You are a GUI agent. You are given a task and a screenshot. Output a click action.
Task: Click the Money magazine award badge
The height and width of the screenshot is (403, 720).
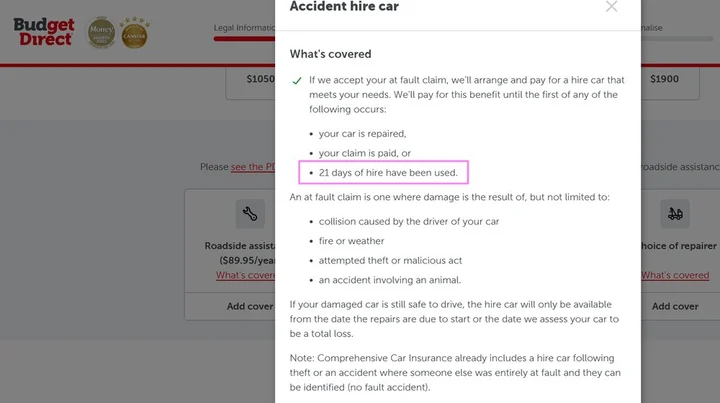[101, 32]
